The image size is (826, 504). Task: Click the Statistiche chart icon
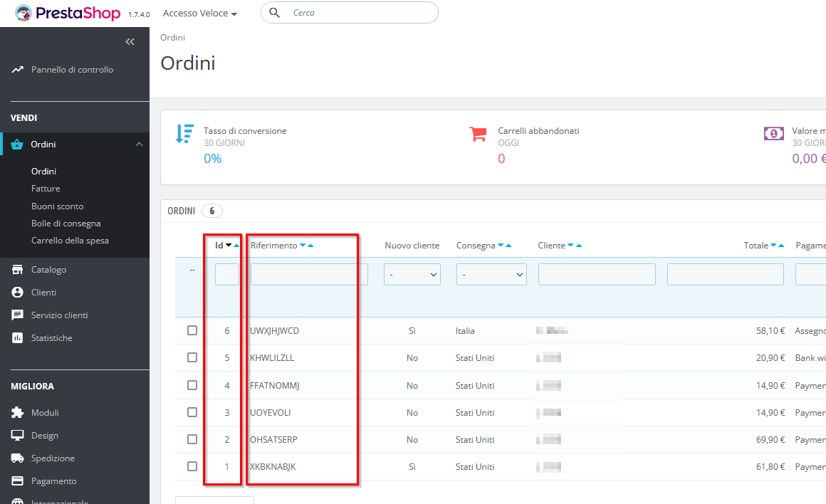click(17, 338)
